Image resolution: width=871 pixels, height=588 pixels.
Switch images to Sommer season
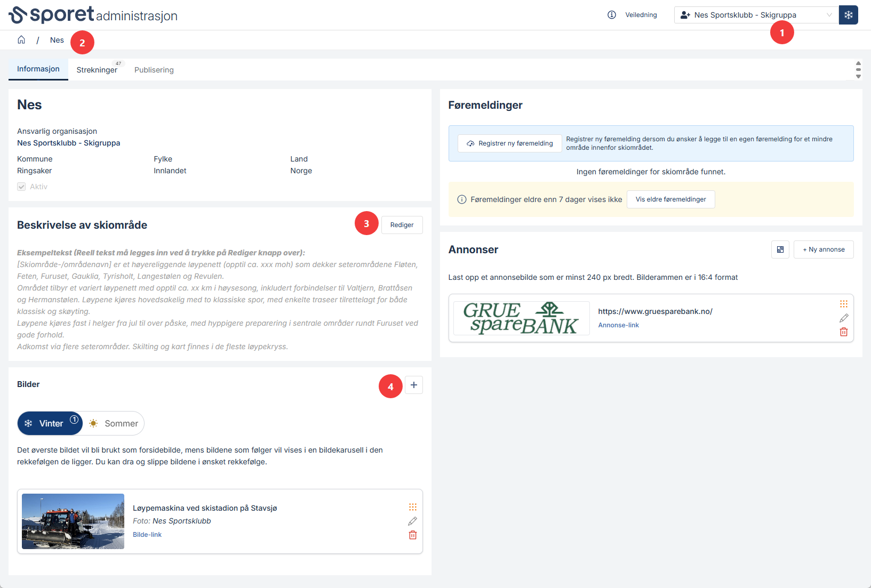pyautogui.click(x=114, y=423)
